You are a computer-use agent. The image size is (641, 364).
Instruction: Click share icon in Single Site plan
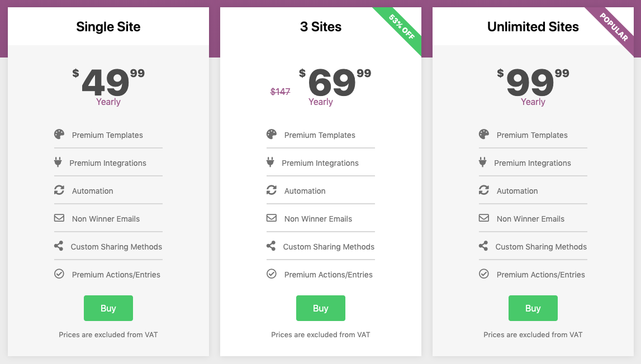point(59,246)
